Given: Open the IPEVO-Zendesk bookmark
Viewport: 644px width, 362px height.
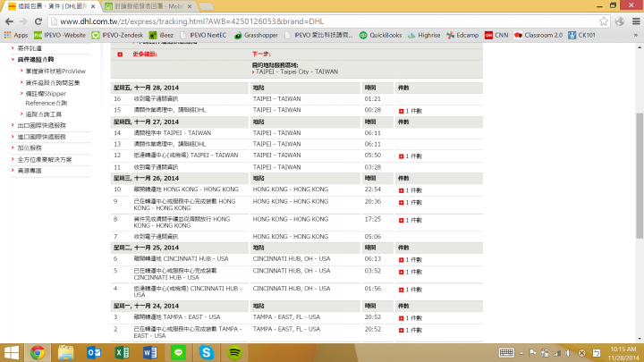Looking at the screenshot, I should point(117,35).
